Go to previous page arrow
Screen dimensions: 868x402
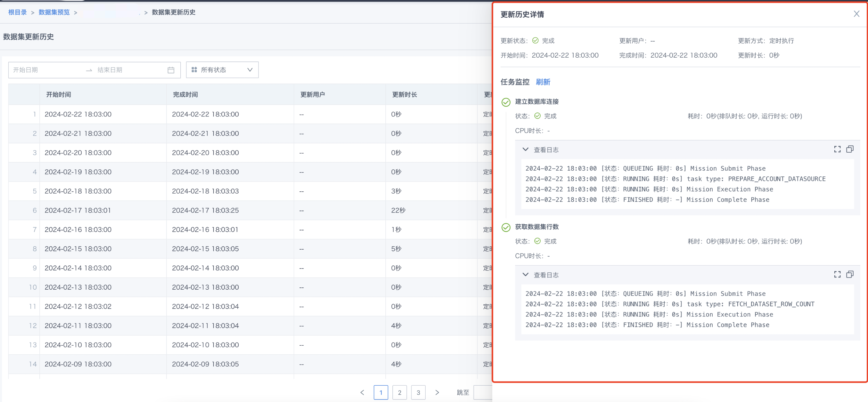coord(362,392)
